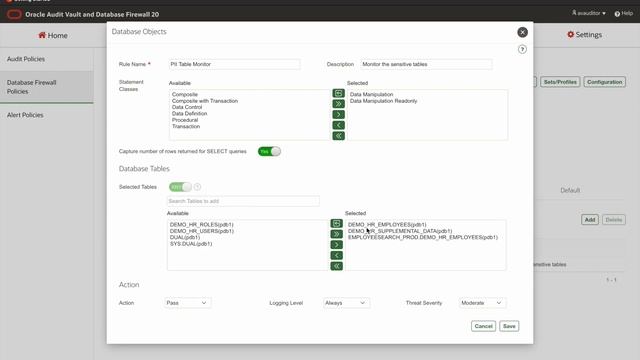Select Procedural statement class
640x360 pixels.
pyautogui.click(x=185, y=120)
